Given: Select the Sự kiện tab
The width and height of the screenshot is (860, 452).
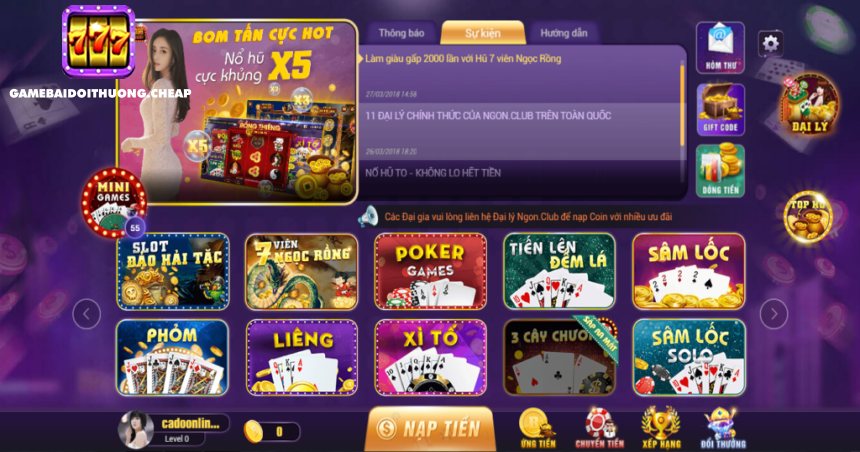Looking at the screenshot, I should 483,33.
